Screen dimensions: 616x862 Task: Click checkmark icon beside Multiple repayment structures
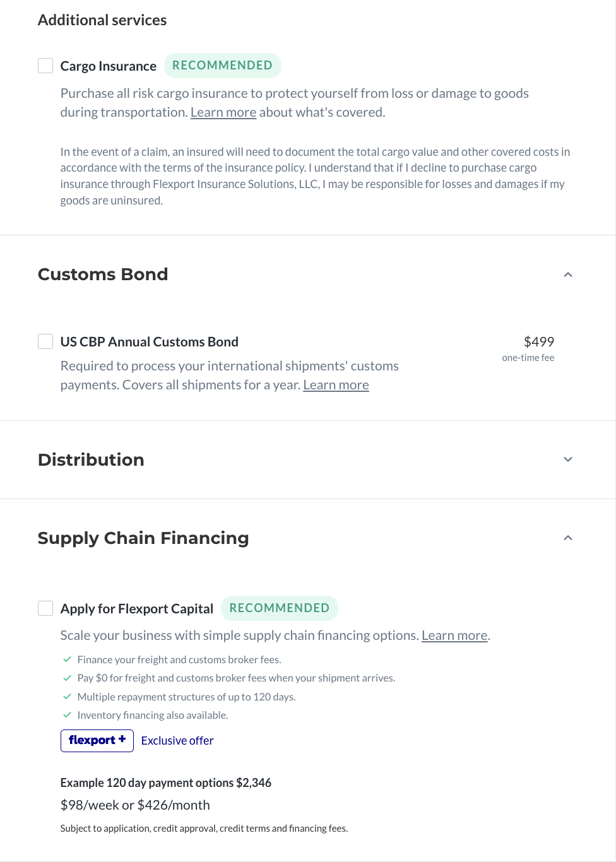pos(67,697)
